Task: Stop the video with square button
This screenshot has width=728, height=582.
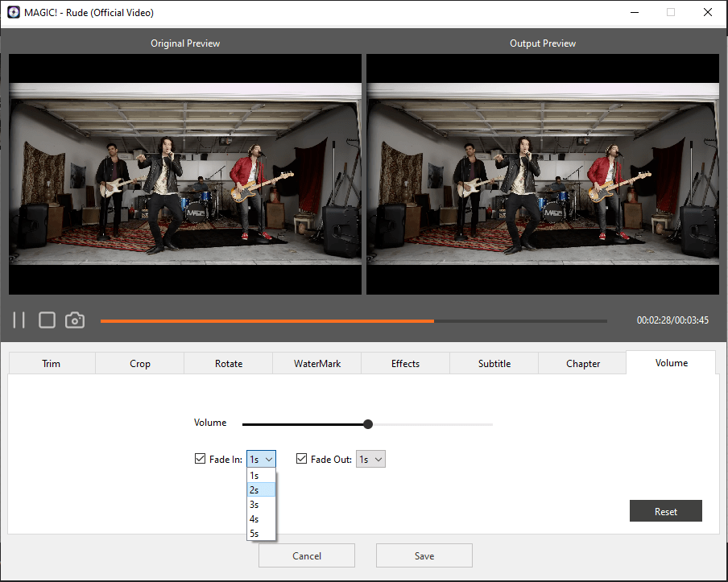Action: click(47, 320)
